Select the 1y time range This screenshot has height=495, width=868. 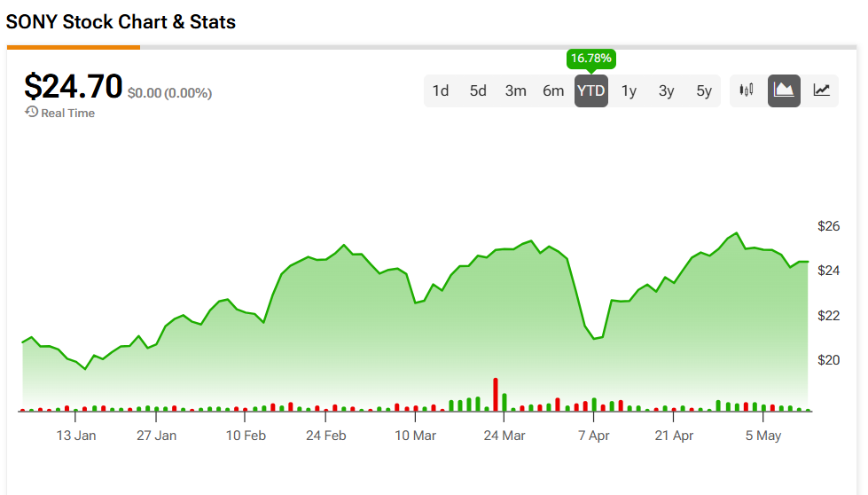point(629,90)
